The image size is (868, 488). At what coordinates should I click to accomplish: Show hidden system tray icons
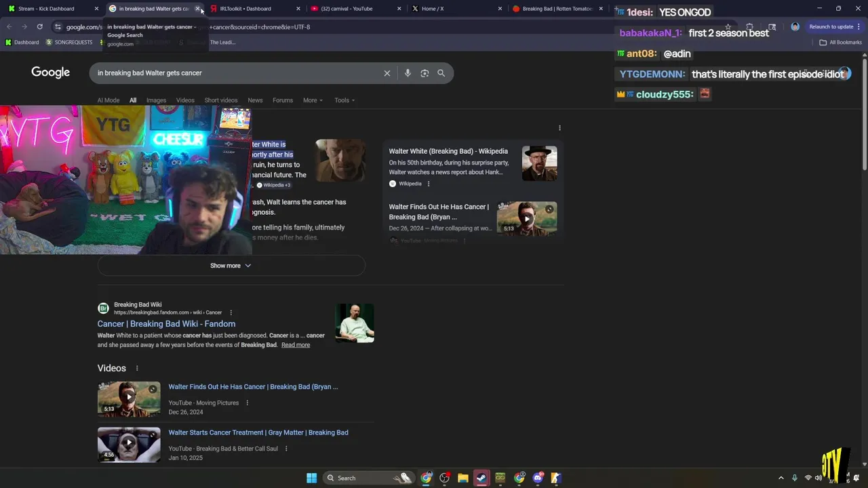[781, 478]
